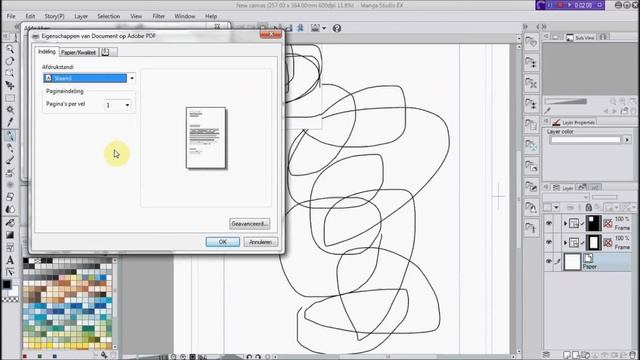
Task: Hide the upper Frame folder via its eye icon
Action: pos(549,223)
